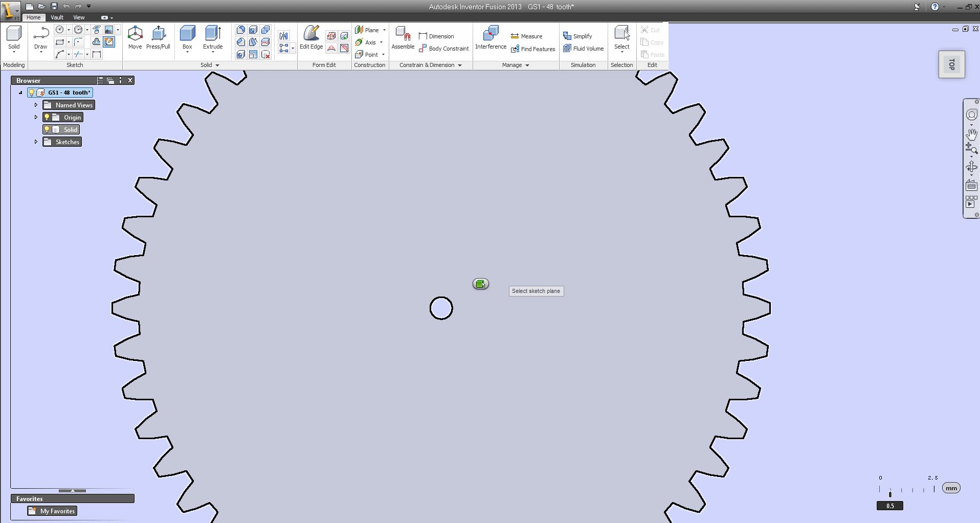Viewport: 980px width, 523px height.
Task: Close the Browser panel
Action: [130, 80]
